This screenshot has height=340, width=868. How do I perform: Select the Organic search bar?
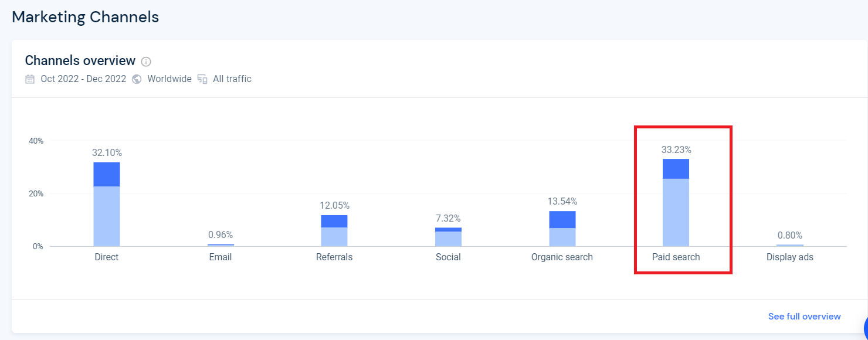point(562,229)
